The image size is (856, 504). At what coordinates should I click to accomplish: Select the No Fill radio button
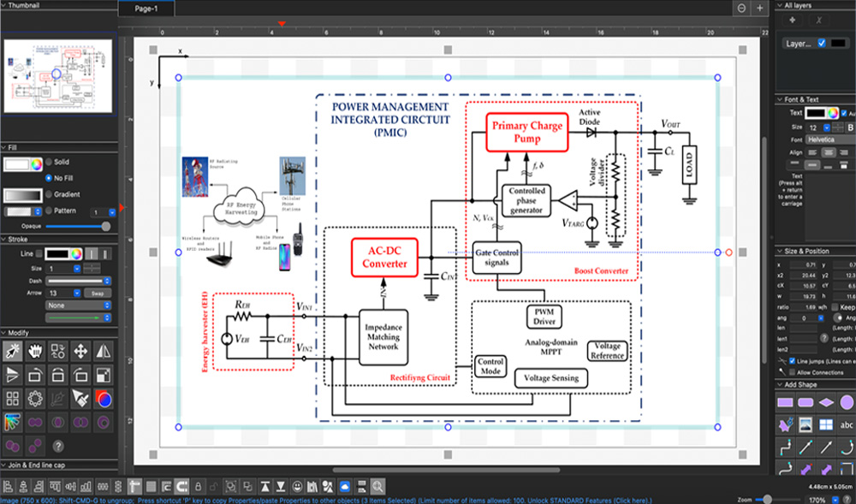[48, 177]
